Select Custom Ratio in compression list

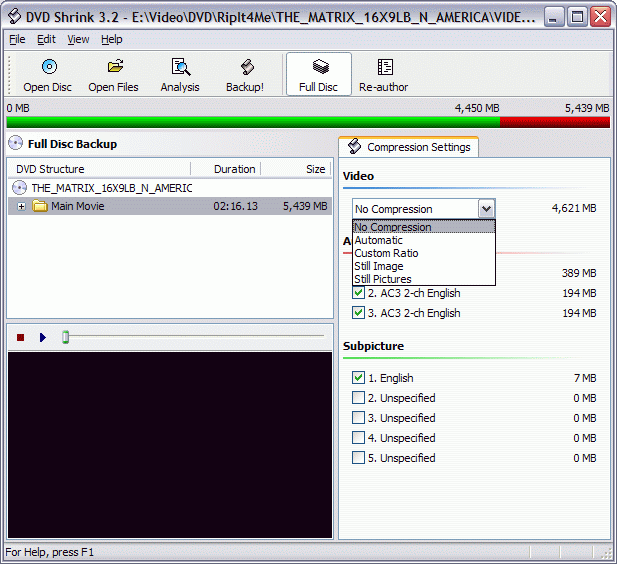pos(386,254)
